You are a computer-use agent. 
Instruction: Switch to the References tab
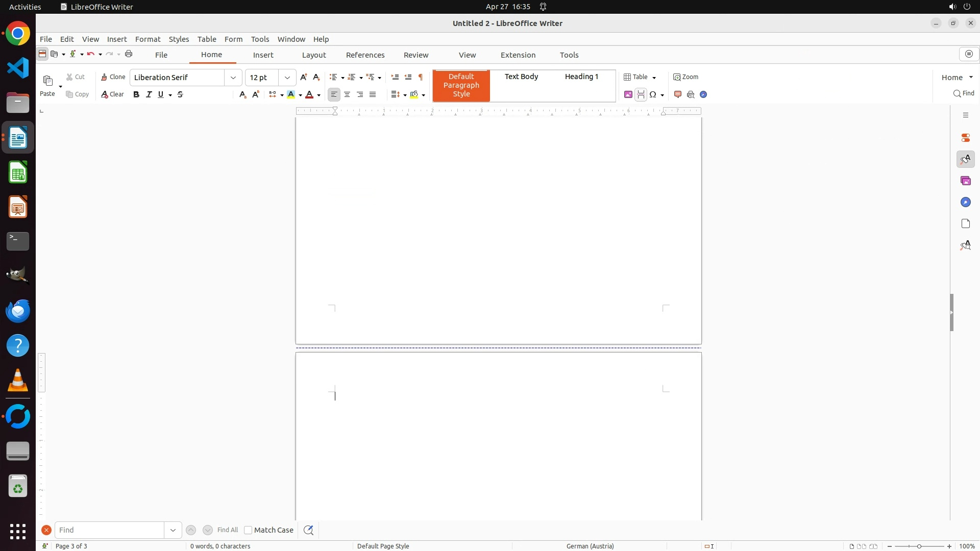coord(365,55)
